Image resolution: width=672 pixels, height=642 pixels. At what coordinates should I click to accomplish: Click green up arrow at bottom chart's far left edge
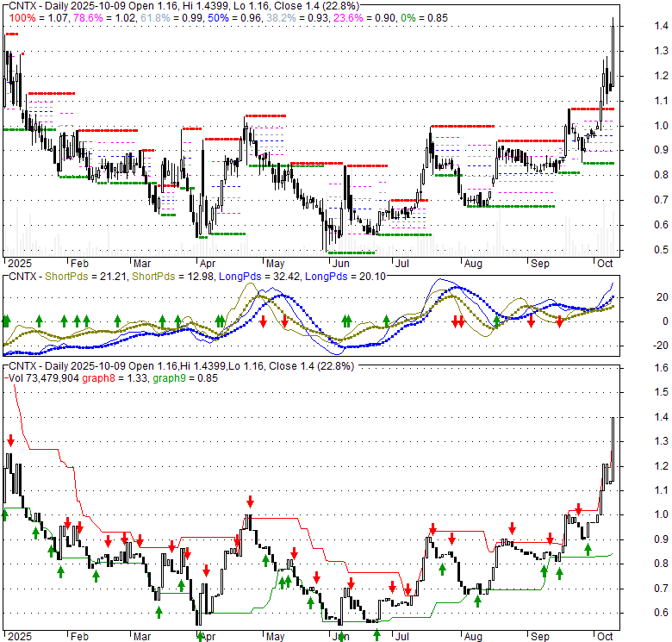[x=4, y=514]
